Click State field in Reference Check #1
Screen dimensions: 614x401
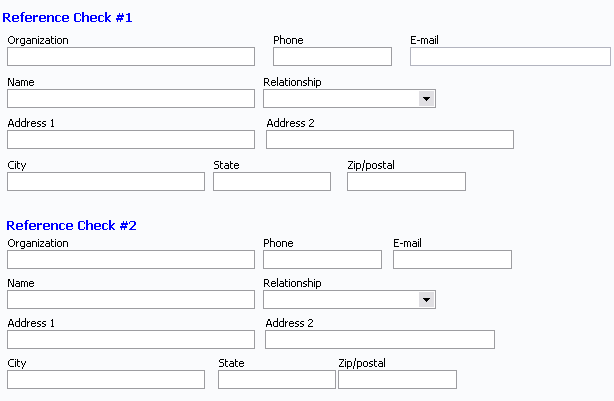[272, 181]
